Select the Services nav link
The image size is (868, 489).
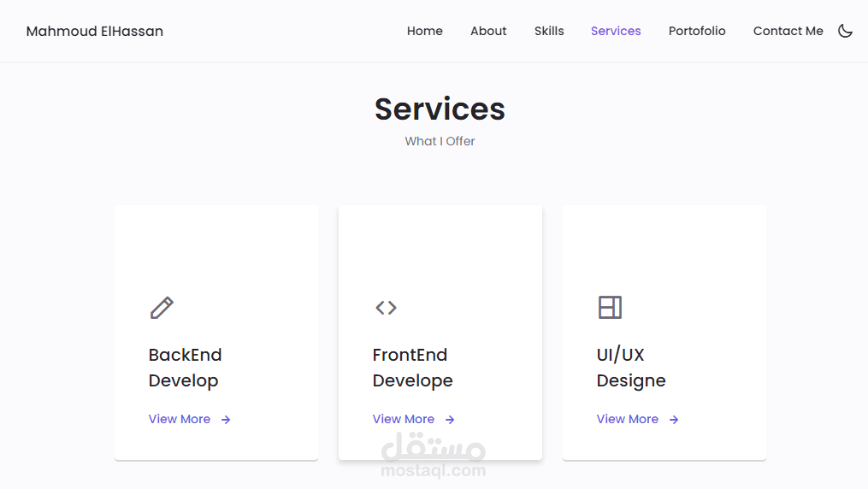tap(616, 31)
